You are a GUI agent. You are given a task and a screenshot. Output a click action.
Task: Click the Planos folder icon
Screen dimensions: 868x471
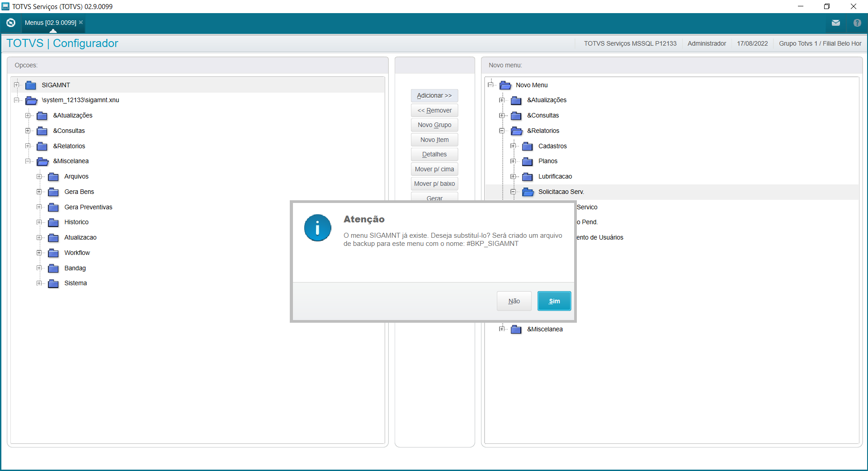click(527, 161)
